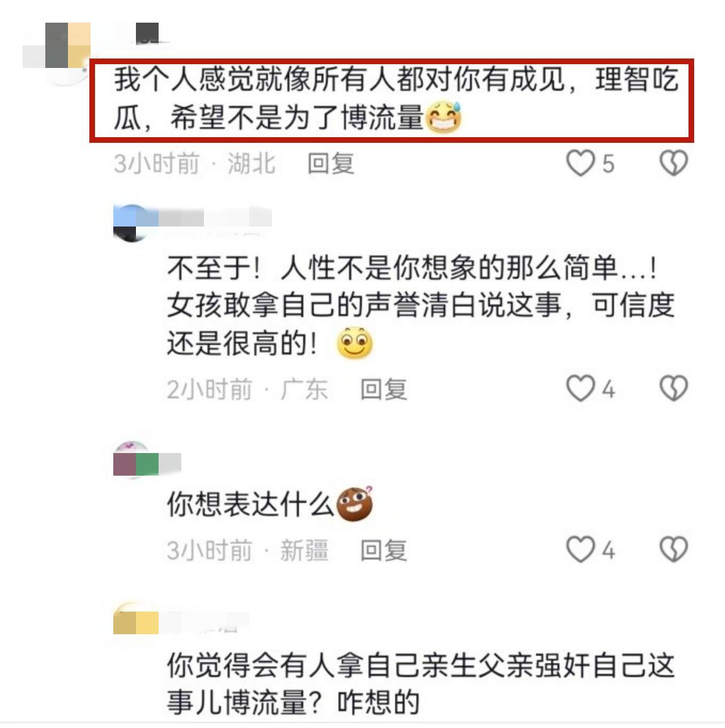Open the Guangdong replier's blue avatar
Screen dimensions: 725x728
[x=132, y=223]
